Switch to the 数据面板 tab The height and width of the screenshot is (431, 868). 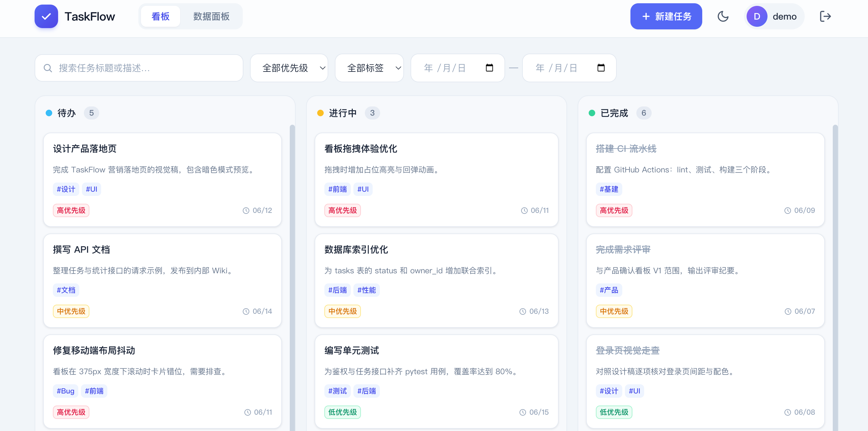211,16
